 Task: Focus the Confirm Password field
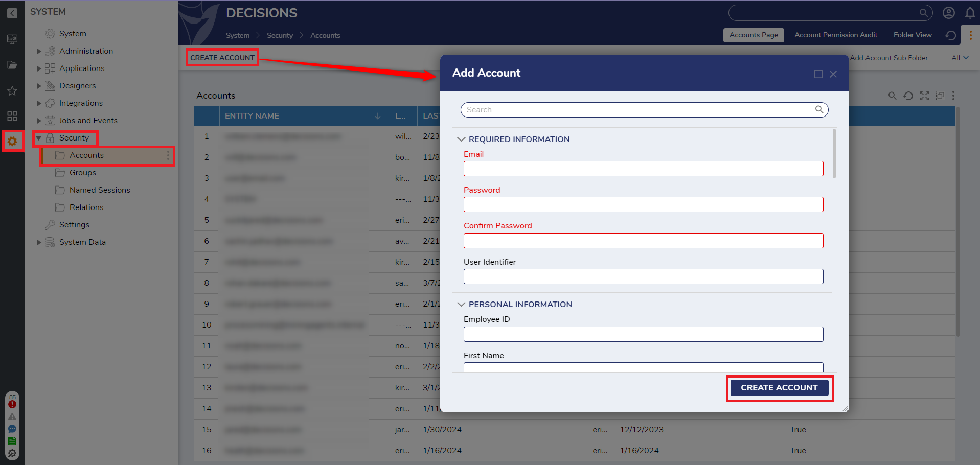643,241
